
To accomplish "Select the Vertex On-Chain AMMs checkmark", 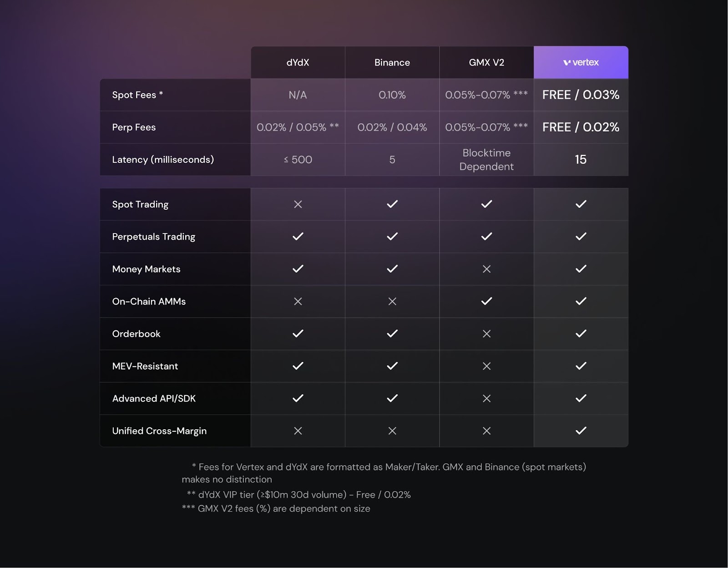I will point(581,301).
